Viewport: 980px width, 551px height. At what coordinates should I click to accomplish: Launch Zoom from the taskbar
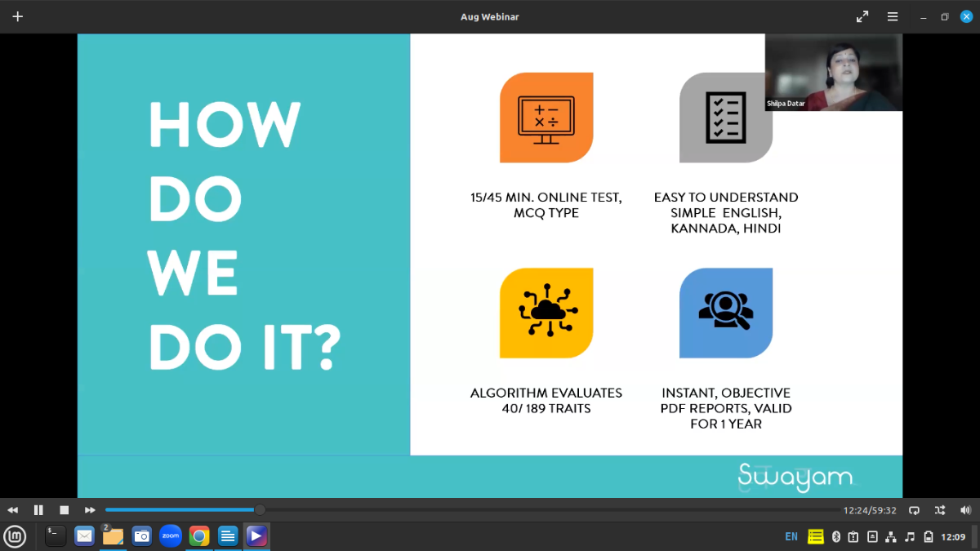coord(170,536)
